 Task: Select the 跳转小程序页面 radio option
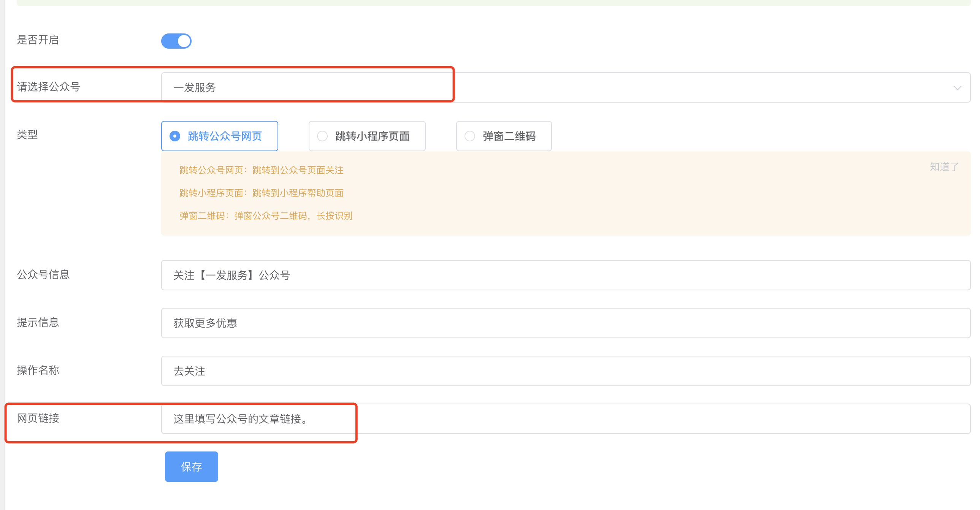pos(367,136)
